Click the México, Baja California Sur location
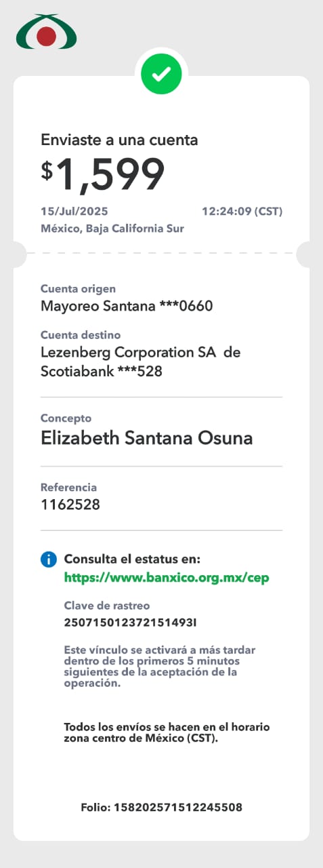 point(112,229)
